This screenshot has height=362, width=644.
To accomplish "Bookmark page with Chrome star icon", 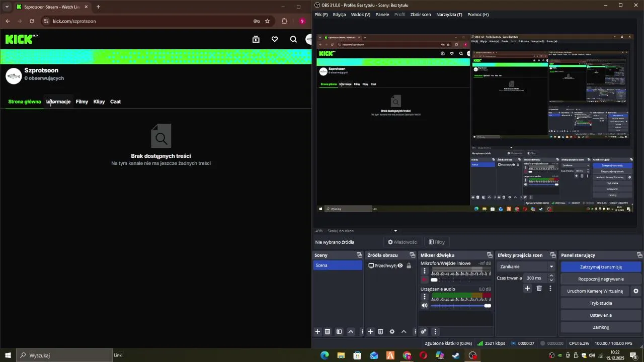I will coord(267,21).
